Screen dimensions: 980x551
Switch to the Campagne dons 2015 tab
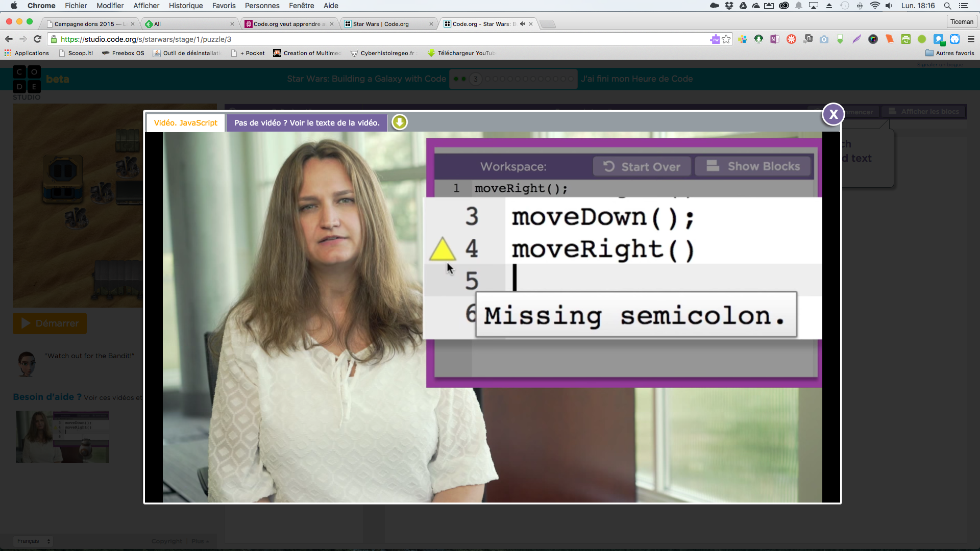(89, 24)
